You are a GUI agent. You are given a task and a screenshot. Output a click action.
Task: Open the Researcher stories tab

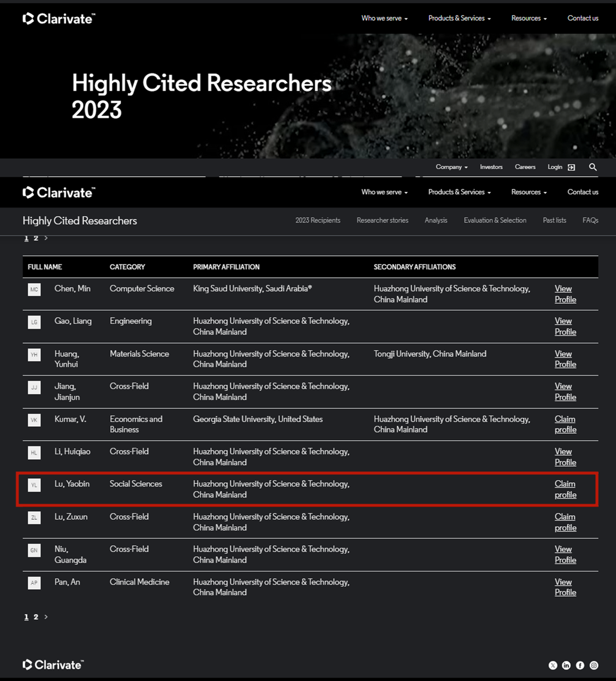pos(382,221)
